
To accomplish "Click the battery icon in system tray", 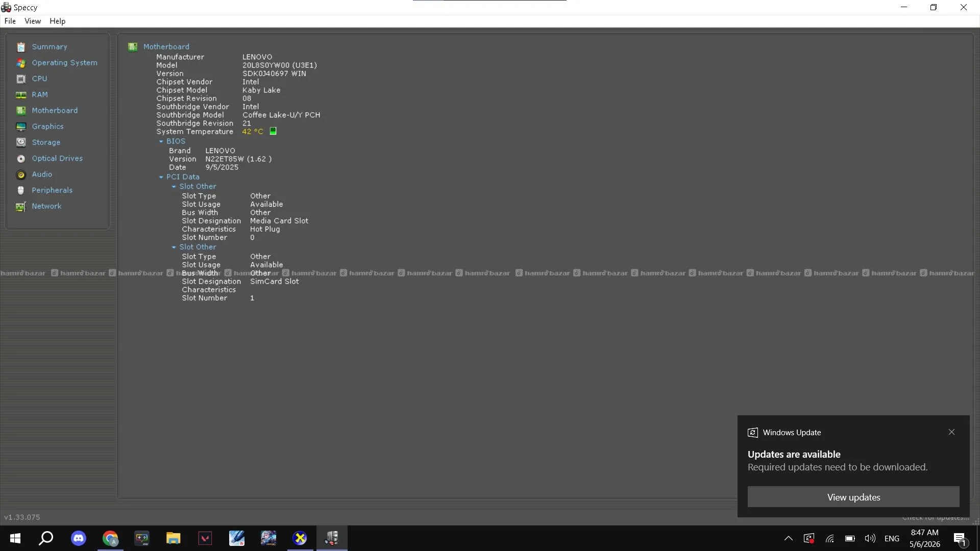I will tap(850, 538).
